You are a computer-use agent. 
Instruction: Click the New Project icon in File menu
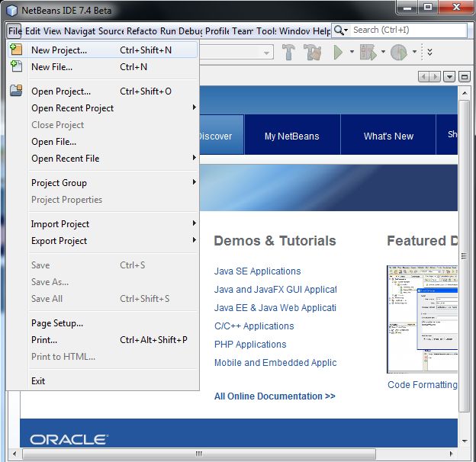[x=16, y=50]
